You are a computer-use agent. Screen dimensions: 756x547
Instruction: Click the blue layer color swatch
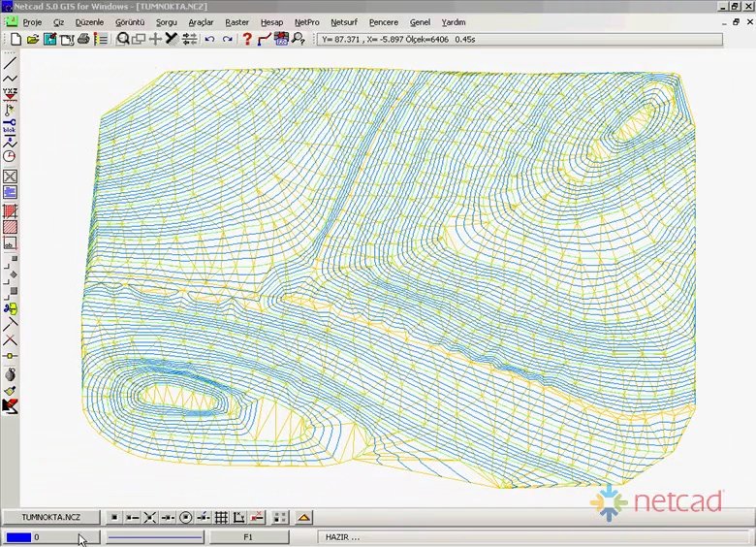pyautogui.click(x=18, y=537)
